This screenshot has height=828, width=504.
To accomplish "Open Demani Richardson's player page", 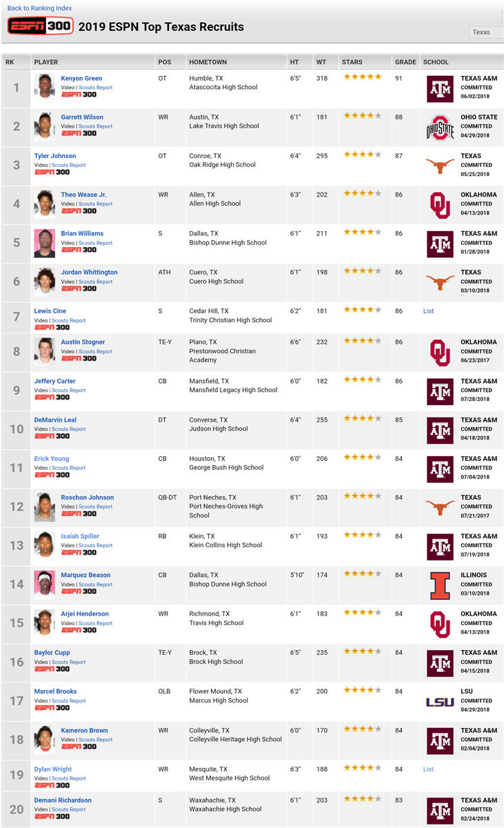I will pos(63,800).
